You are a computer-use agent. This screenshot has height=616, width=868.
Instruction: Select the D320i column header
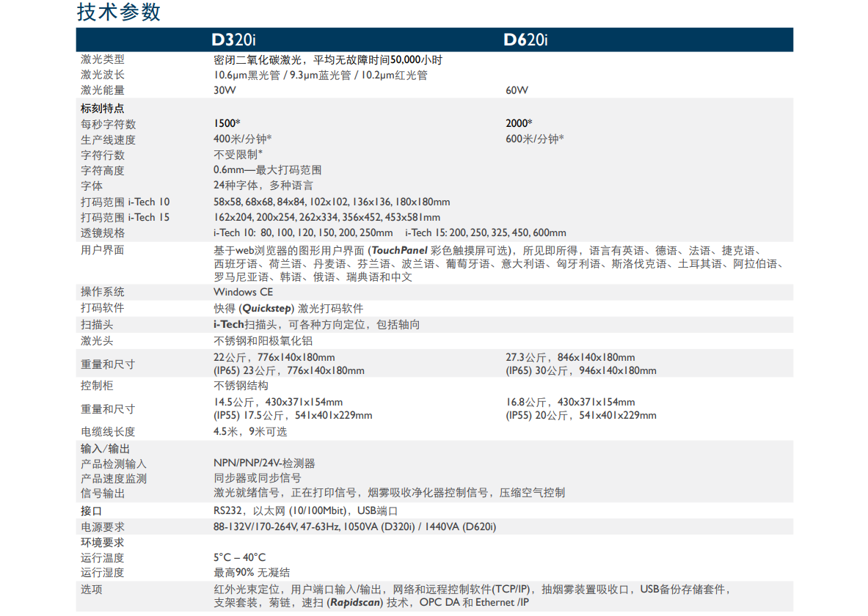click(233, 40)
